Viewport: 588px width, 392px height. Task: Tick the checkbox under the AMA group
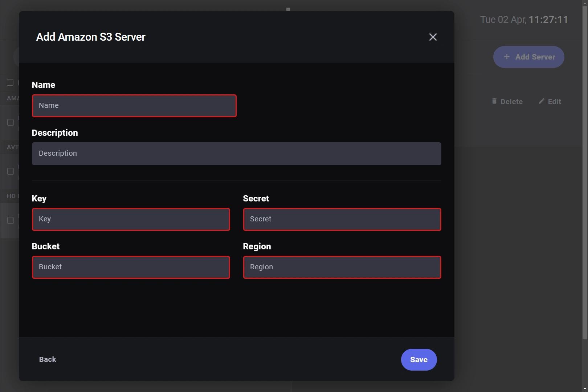click(x=11, y=122)
